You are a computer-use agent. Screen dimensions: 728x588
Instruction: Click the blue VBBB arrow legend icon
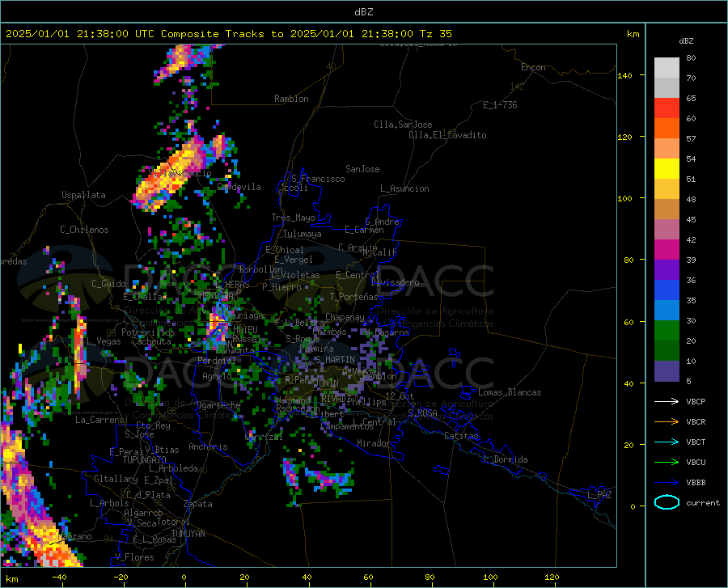tap(667, 483)
